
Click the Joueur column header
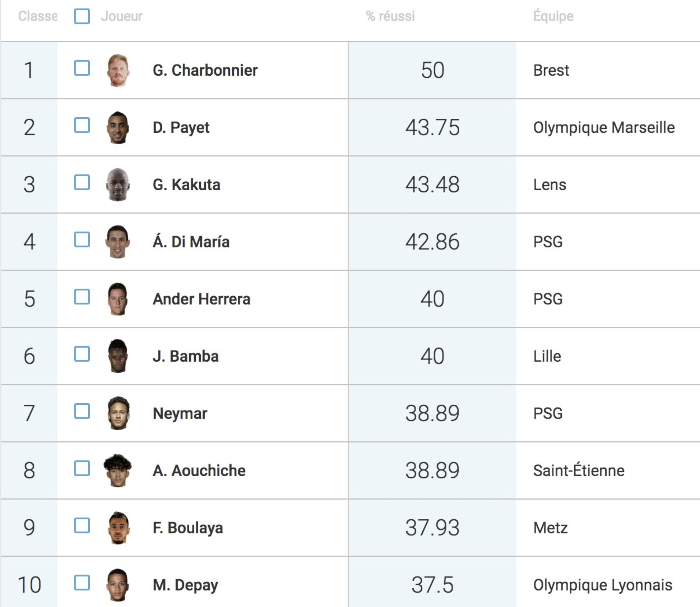(x=122, y=16)
